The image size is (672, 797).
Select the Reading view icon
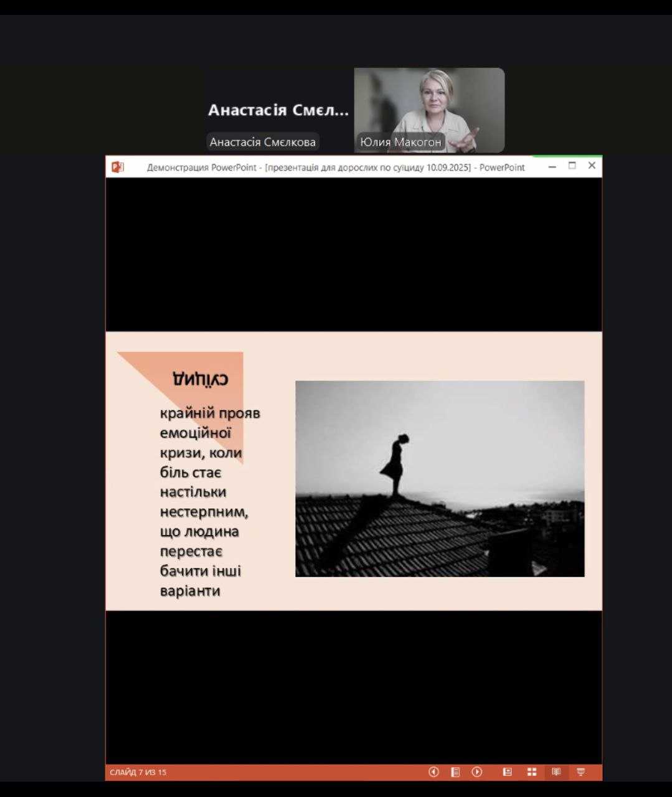pyautogui.click(x=556, y=772)
